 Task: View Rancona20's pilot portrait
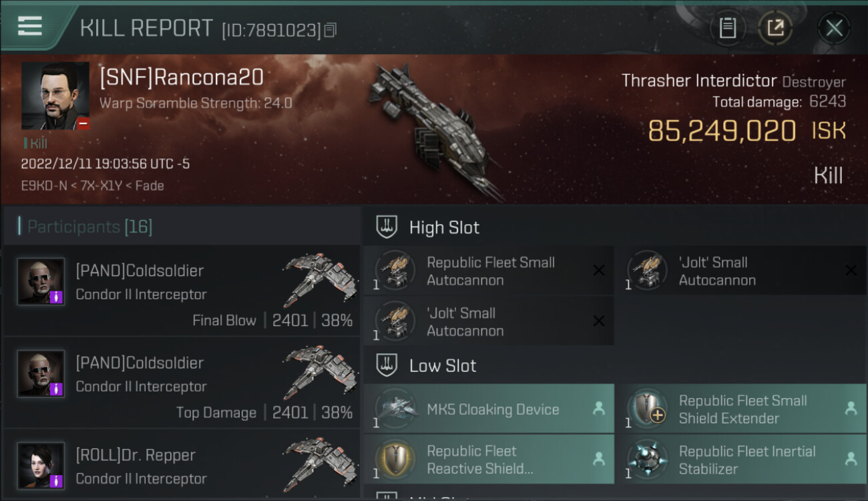(x=55, y=96)
